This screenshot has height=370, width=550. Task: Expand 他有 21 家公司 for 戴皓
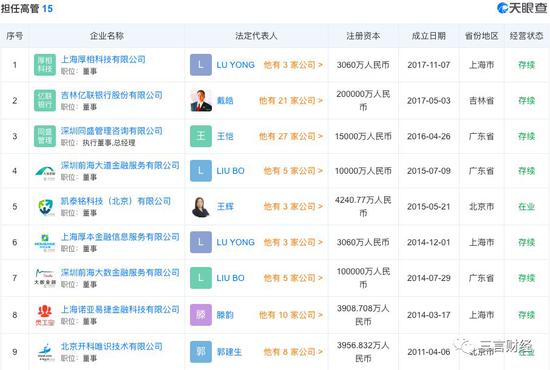[x=291, y=101]
